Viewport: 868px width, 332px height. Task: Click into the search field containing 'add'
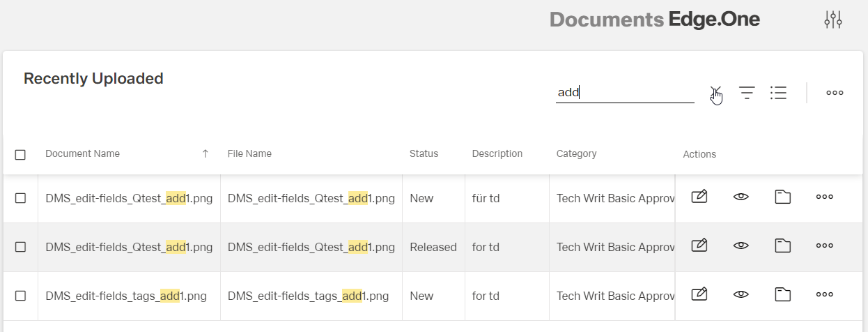coord(624,92)
